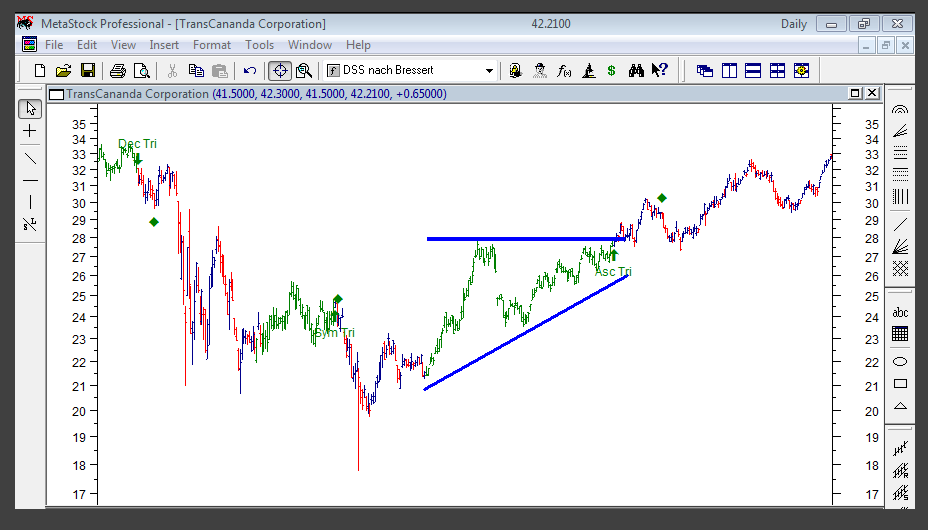Open the View menu

123,45
